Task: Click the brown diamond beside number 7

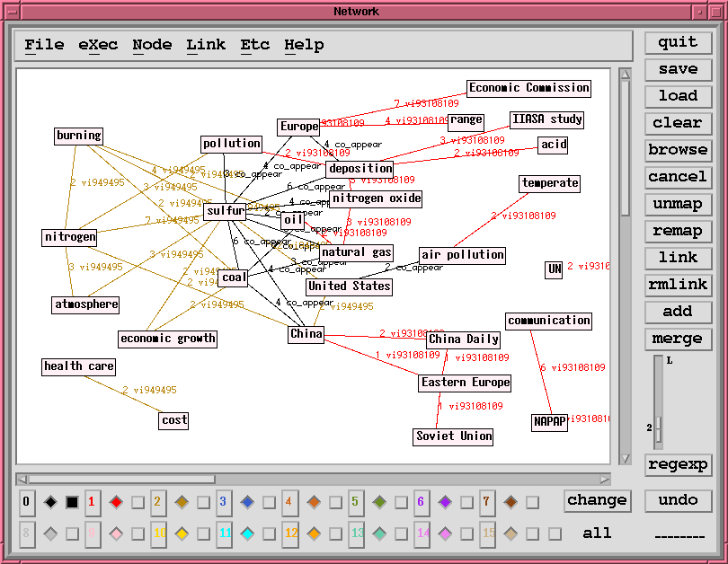Action: pyautogui.click(x=510, y=502)
